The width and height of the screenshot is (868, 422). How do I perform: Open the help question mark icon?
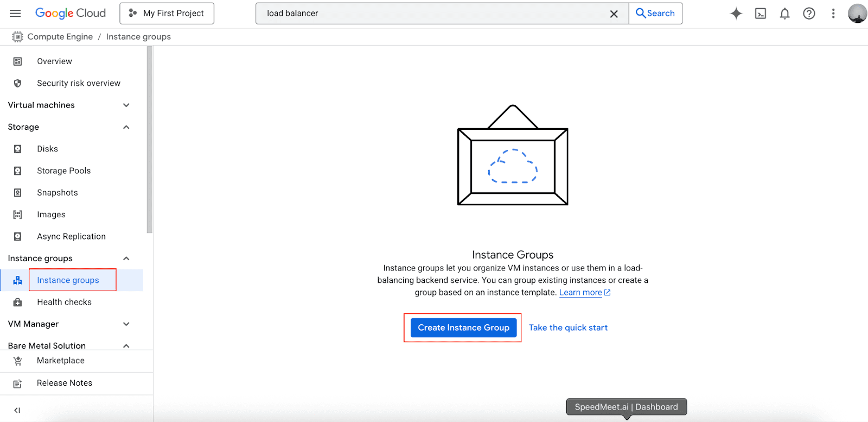[809, 14]
